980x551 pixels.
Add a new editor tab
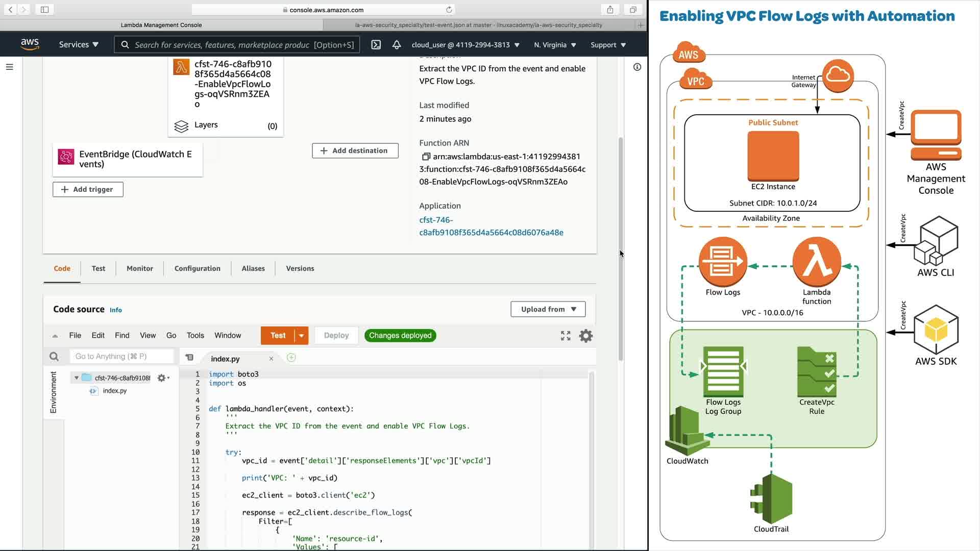click(291, 358)
